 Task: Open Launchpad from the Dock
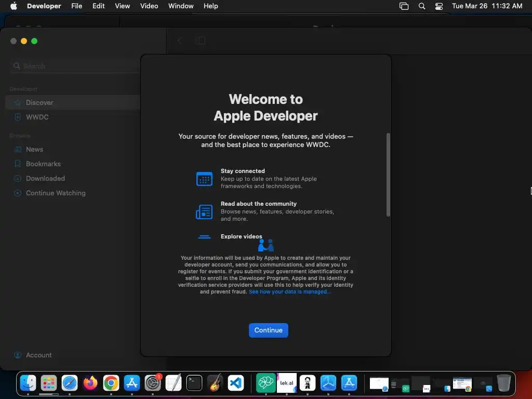(x=49, y=383)
